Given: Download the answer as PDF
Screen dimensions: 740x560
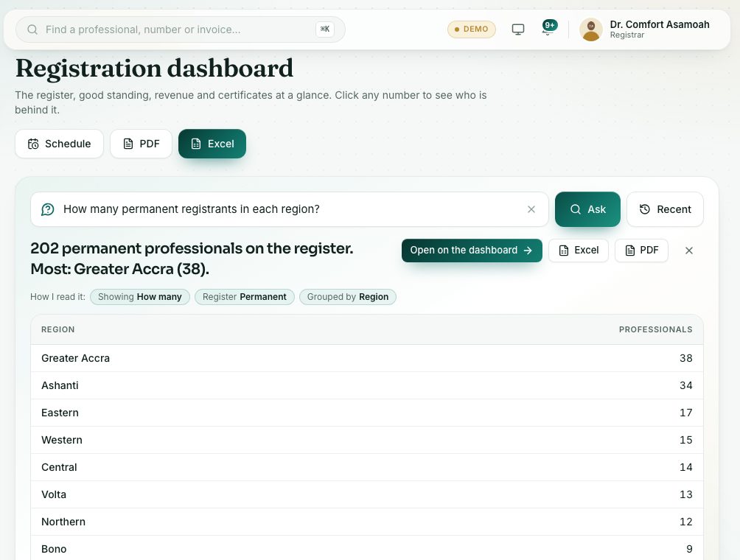Looking at the screenshot, I should [x=641, y=251].
